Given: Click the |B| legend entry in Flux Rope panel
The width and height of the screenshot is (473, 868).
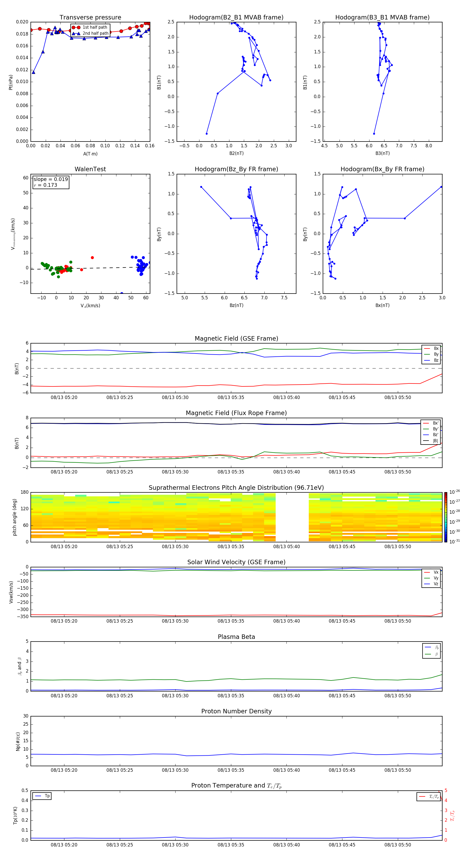Looking at the screenshot, I should (x=431, y=441).
